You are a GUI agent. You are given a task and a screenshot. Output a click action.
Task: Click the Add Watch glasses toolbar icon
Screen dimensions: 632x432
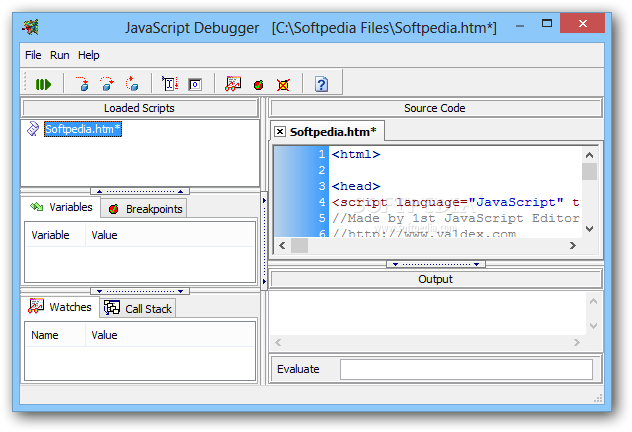tap(233, 84)
